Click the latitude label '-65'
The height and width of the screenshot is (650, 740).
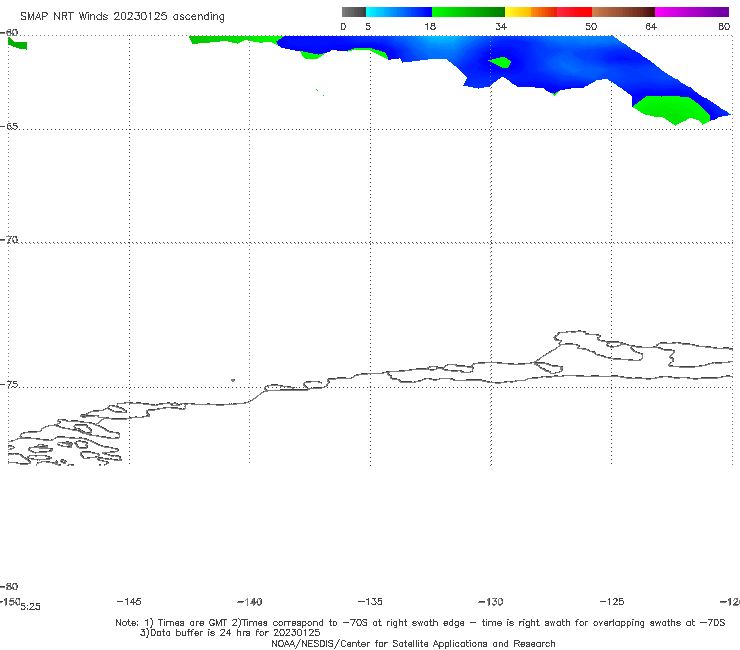[x=9, y=126]
